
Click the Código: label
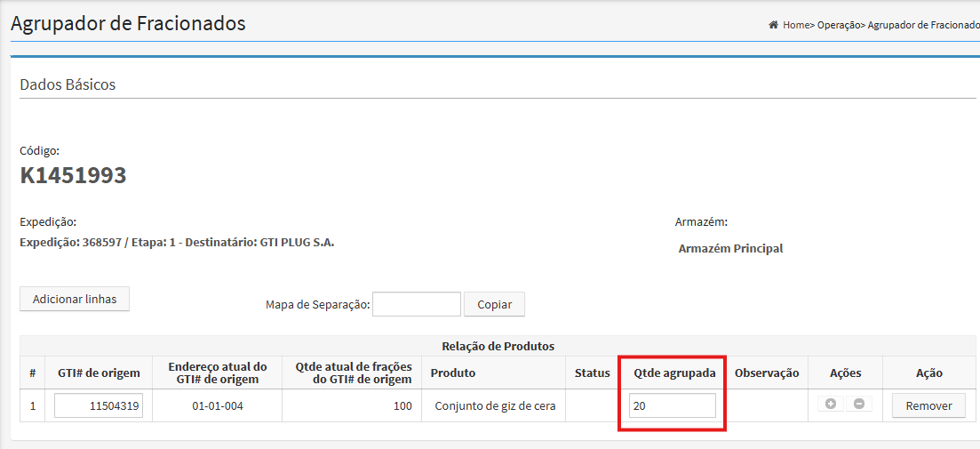[40, 151]
